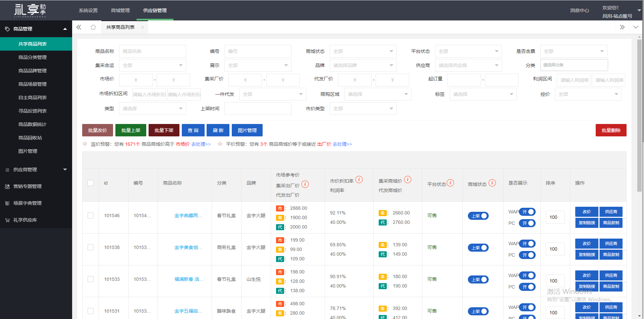The width and height of the screenshot is (644, 319).
Task: Click the info icon next to 集采出厂价
Action: (305, 184)
